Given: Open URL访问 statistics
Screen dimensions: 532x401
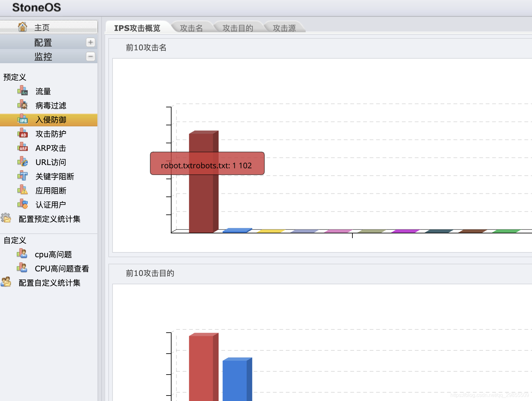Looking at the screenshot, I should (51, 162).
